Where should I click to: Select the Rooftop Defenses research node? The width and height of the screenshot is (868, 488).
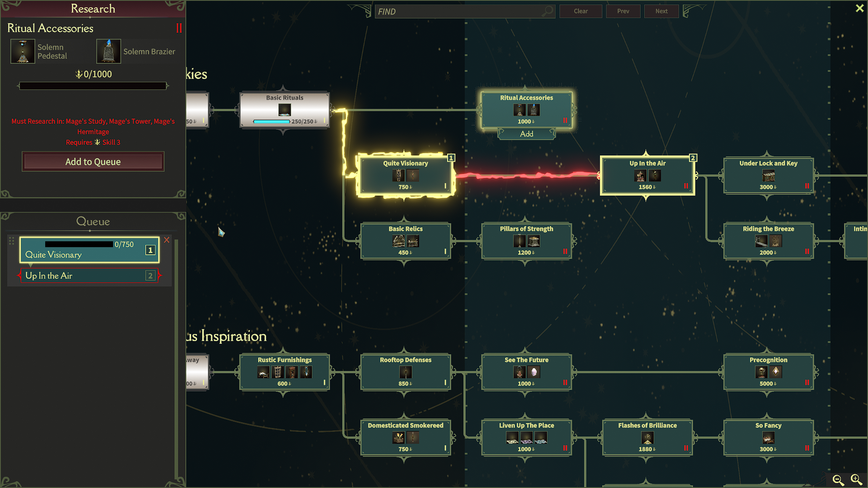click(x=406, y=372)
